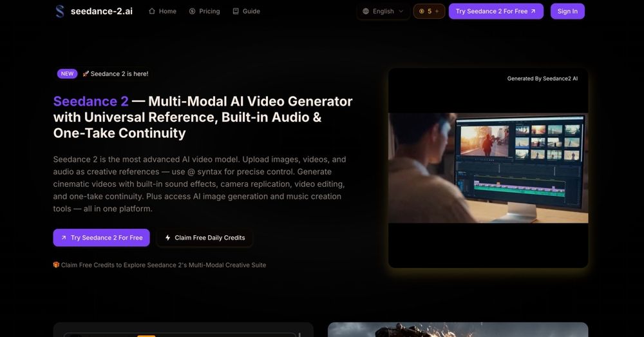Click the purple 'Seedance 2' heading text
The image size is (644, 337).
click(x=91, y=101)
